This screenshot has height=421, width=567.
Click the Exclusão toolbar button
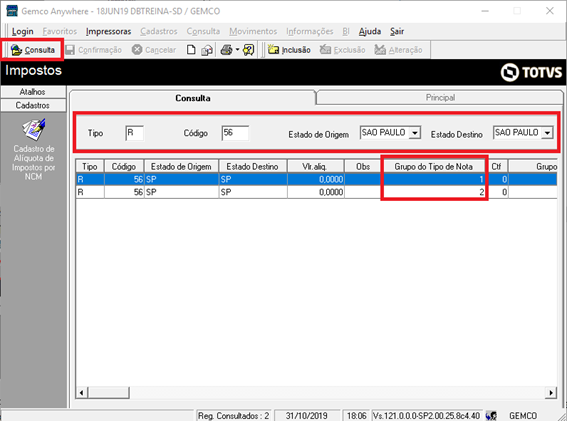click(343, 50)
